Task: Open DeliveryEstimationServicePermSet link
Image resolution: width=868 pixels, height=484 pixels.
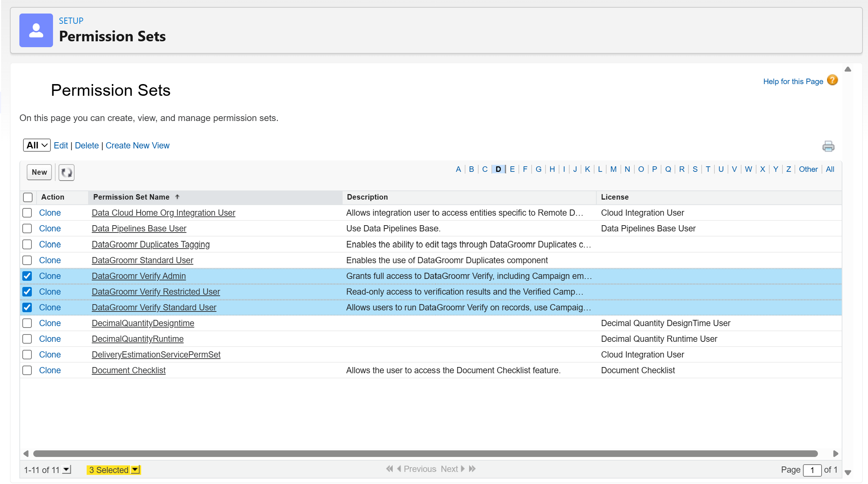Action: tap(156, 355)
